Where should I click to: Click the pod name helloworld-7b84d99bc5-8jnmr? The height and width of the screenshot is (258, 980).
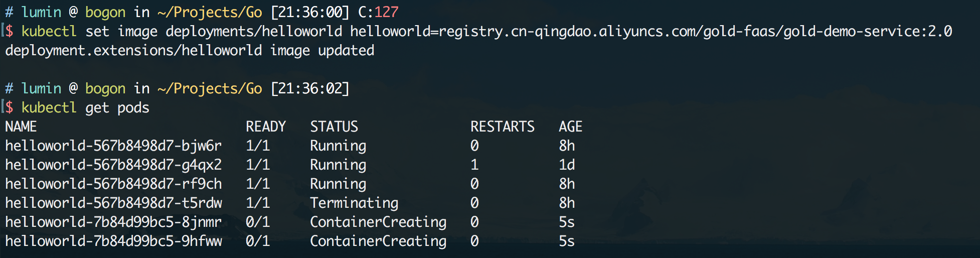113,222
